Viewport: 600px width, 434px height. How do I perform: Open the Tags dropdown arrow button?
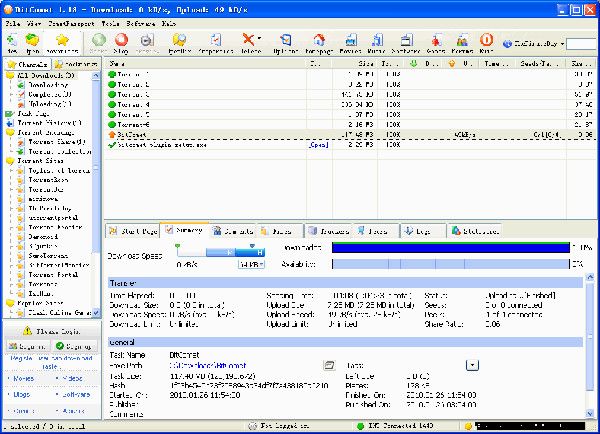472,365
